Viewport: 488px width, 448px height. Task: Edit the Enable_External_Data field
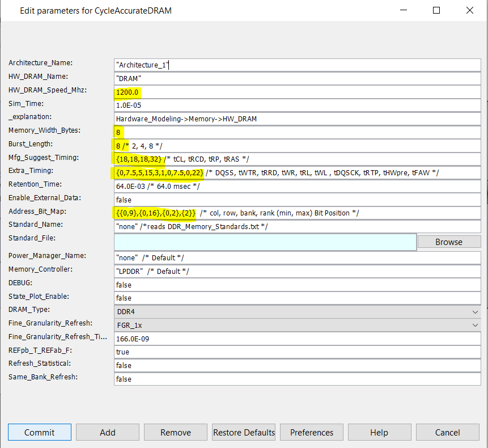(298, 200)
